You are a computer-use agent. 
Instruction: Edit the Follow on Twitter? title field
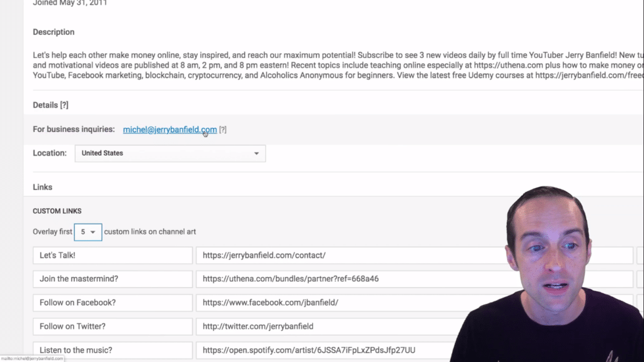click(113, 326)
